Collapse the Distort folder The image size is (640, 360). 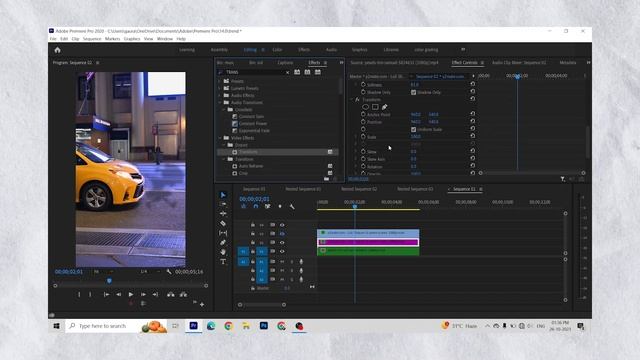coord(224,145)
